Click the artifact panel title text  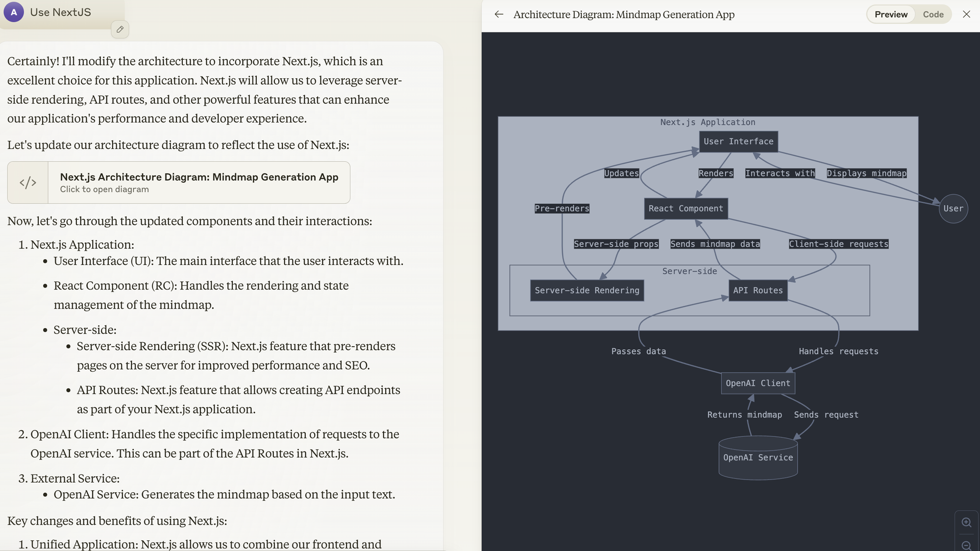[623, 14]
